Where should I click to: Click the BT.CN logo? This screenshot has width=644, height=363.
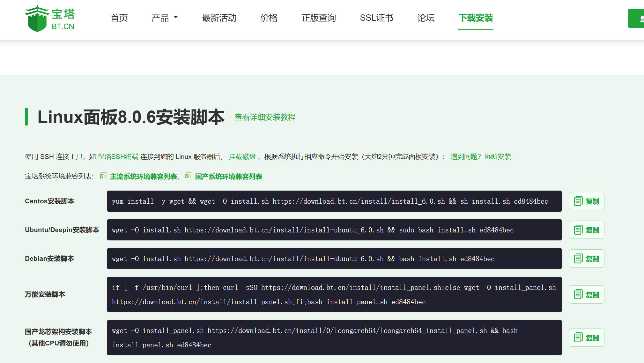coord(50,19)
